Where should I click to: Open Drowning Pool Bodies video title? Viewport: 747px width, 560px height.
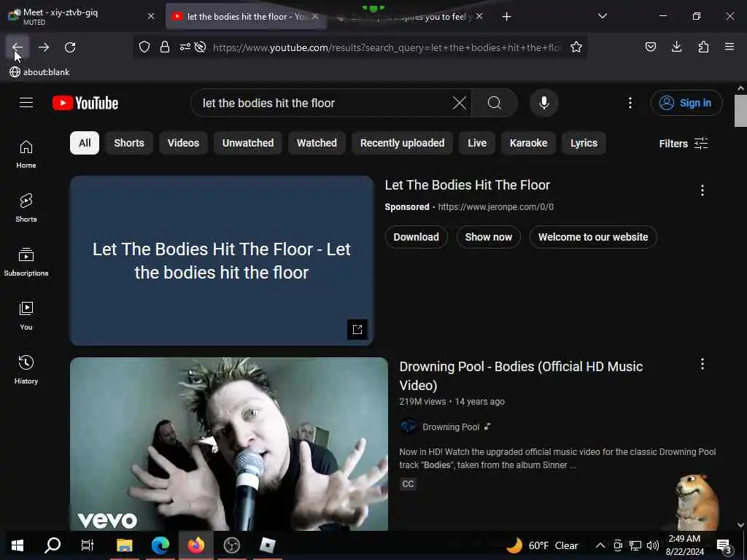pos(521,376)
